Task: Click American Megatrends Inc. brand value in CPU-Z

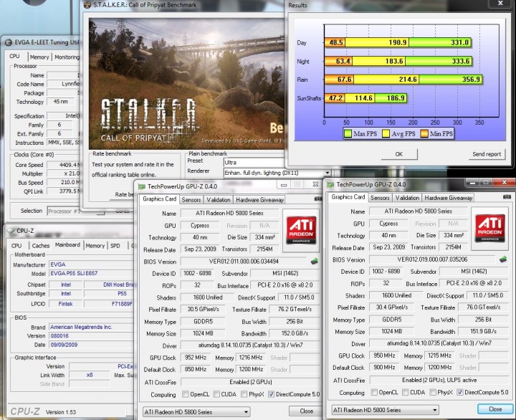Action: click(x=81, y=327)
